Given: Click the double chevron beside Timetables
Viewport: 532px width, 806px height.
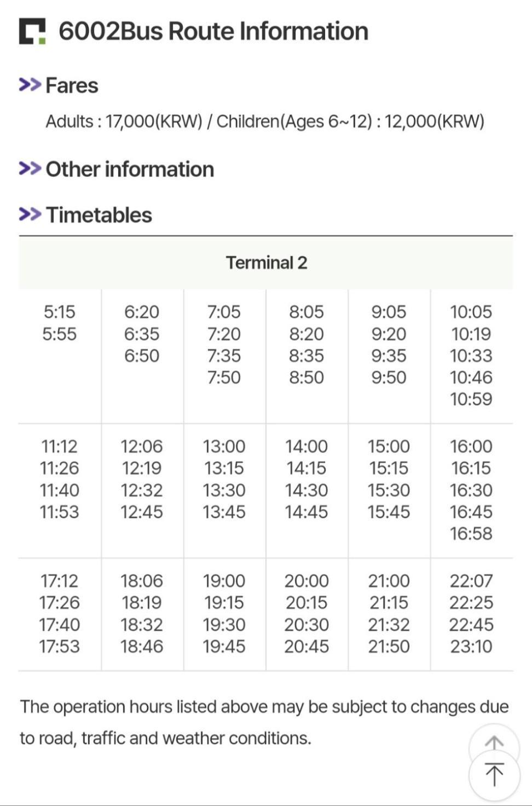Looking at the screenshot, I should point(30,214).
